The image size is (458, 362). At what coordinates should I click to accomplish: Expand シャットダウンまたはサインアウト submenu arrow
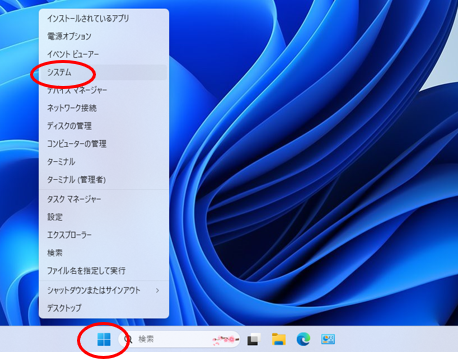tap(157, 291)
